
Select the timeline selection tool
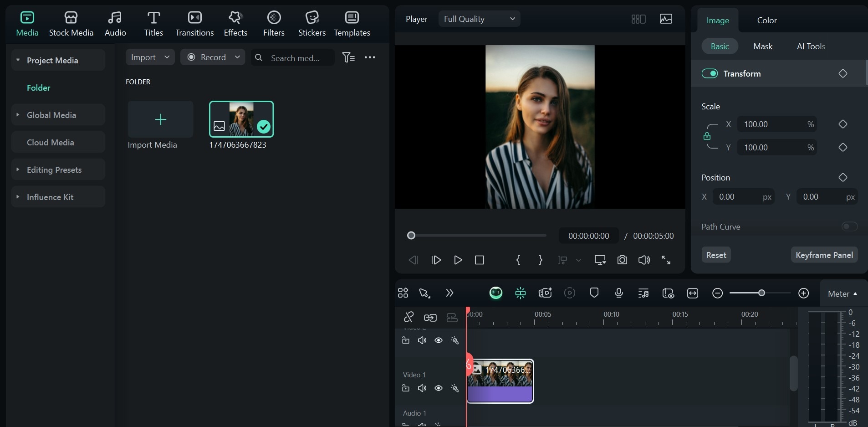click(x=425, y=293)
